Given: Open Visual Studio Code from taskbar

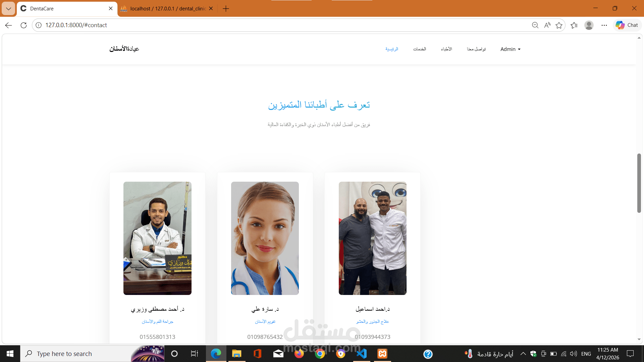Looking at the screenshot, I should point(362,354).
